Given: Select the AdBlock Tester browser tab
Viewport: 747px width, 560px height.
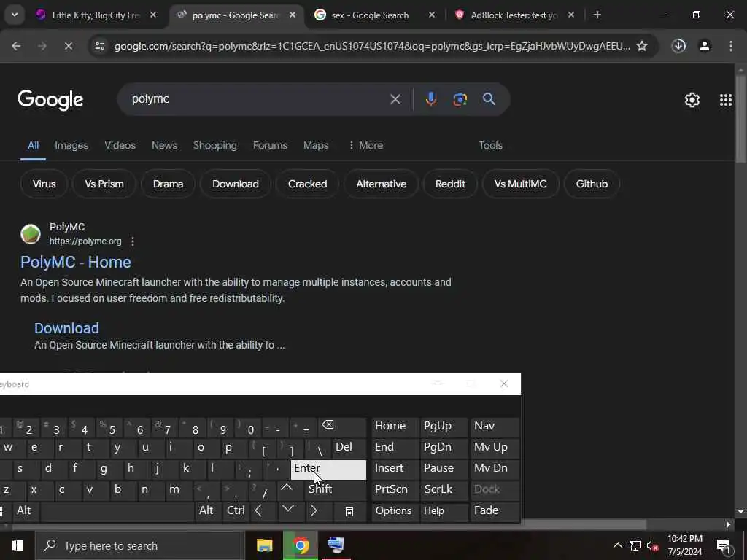Looking at the screenshot, I should coord(514,15).
